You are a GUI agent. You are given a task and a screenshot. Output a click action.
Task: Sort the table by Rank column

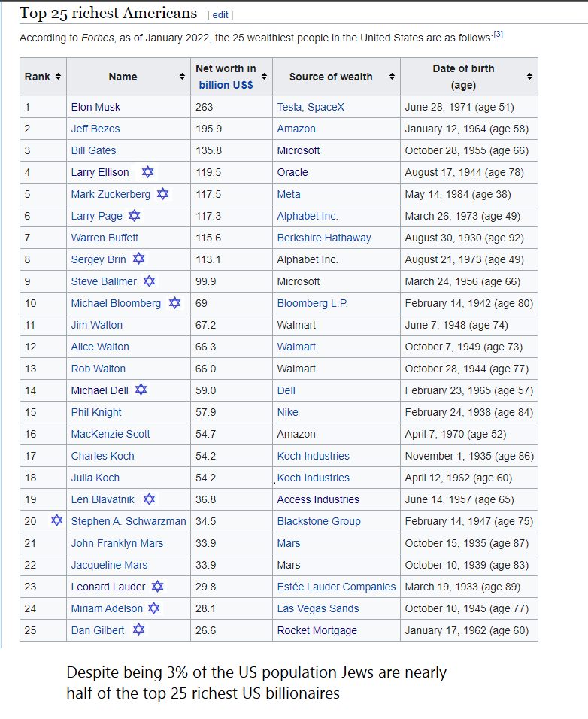tap(58, 77)
